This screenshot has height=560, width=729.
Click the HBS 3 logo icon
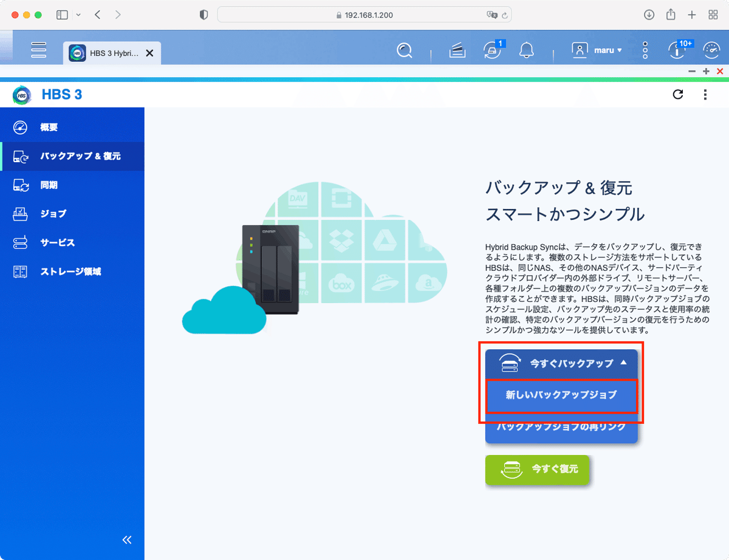pyautogui.click(x=22, y=95)
